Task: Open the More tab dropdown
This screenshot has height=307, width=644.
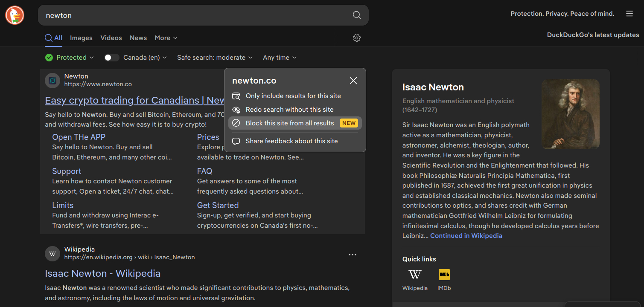Action: [x=166, y=38]
